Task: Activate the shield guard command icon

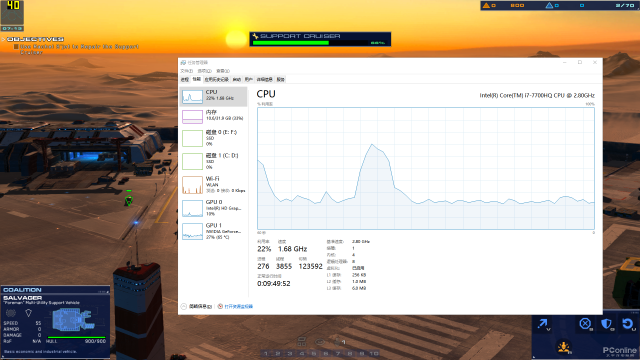Action: [607, 324]
